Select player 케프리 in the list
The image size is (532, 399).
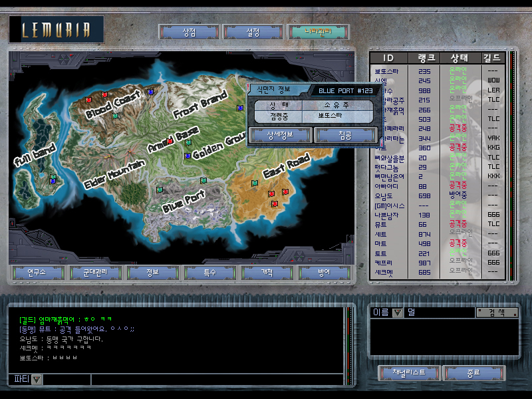click(x=438, y=263)
